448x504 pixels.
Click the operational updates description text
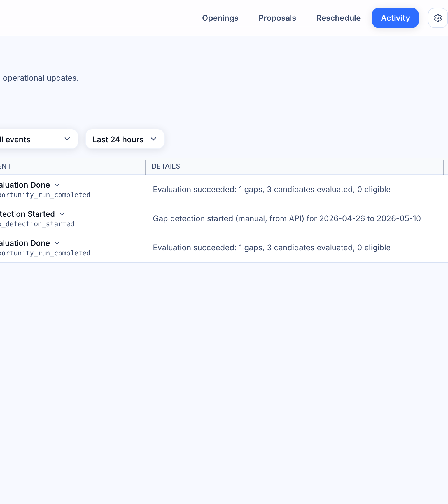pyautogui.click(x=39, y=78)
